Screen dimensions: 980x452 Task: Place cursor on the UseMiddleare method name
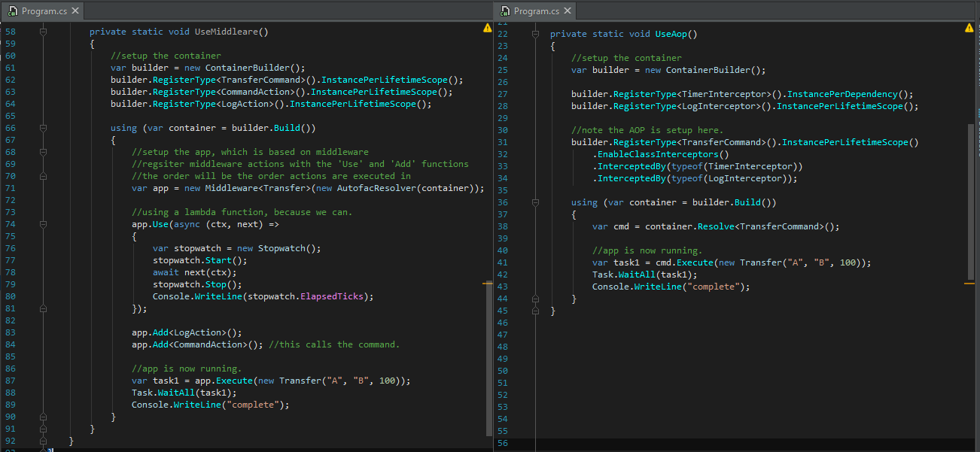(x=226, y=32)
